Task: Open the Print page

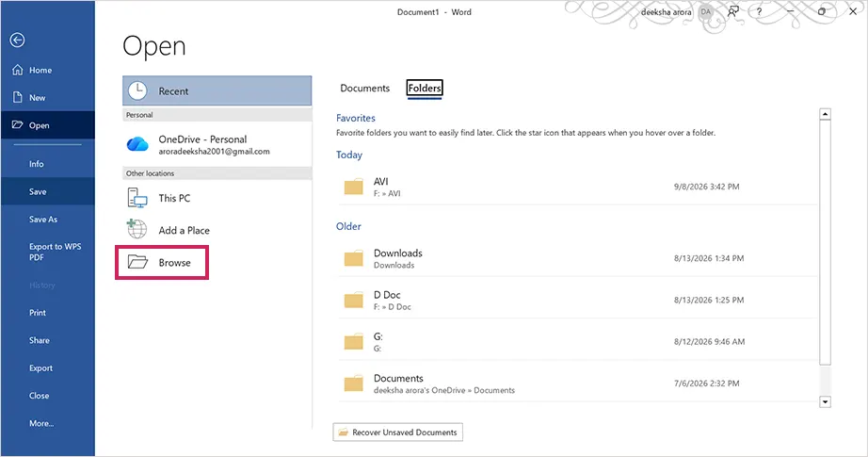Action: [47, 313]
